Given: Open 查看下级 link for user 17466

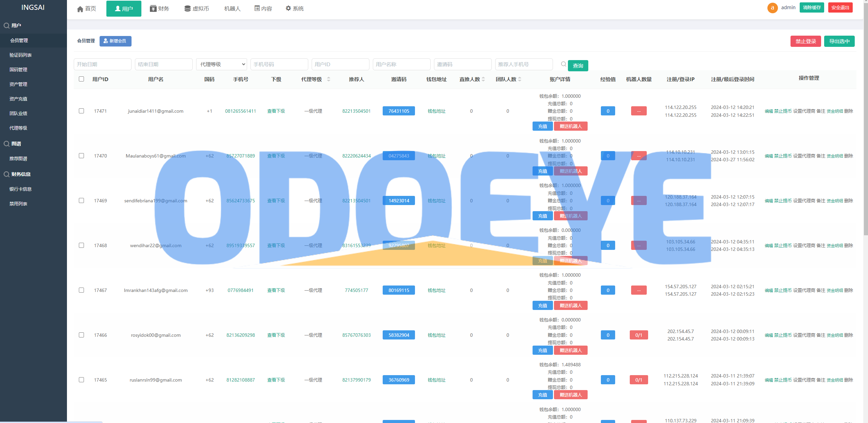Looking at the screenshot, I should (276, 335).
